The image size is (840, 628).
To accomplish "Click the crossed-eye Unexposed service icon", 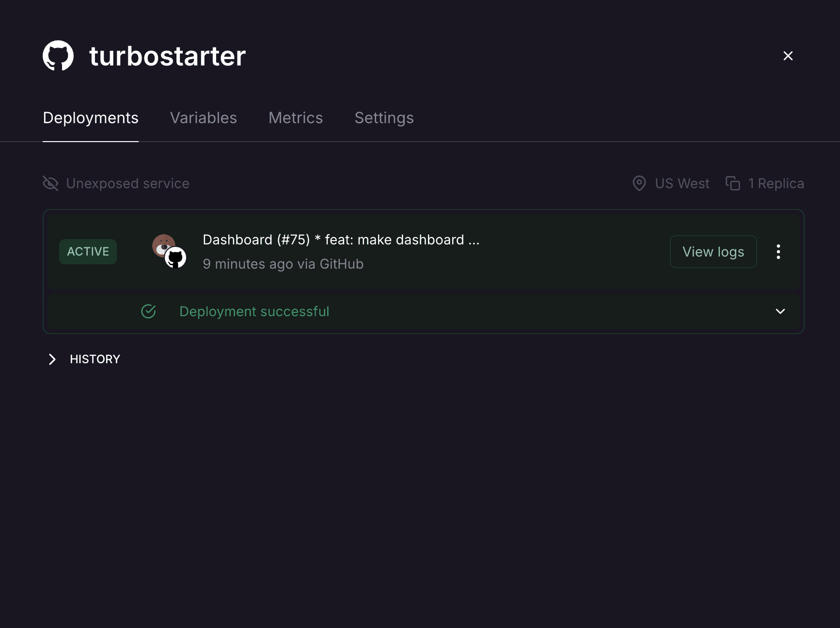I will tap(50, 183).
